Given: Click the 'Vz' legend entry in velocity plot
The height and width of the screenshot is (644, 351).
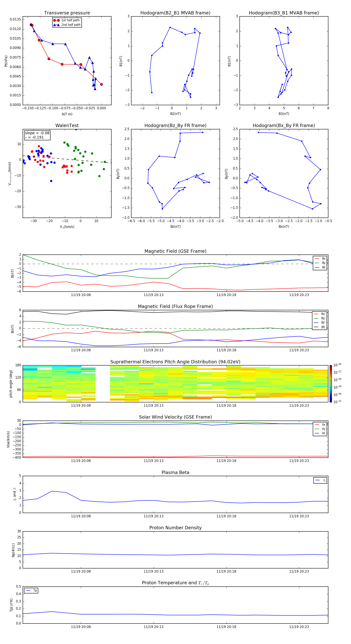Looking at the screenshot, I should (x=320, y=433).
